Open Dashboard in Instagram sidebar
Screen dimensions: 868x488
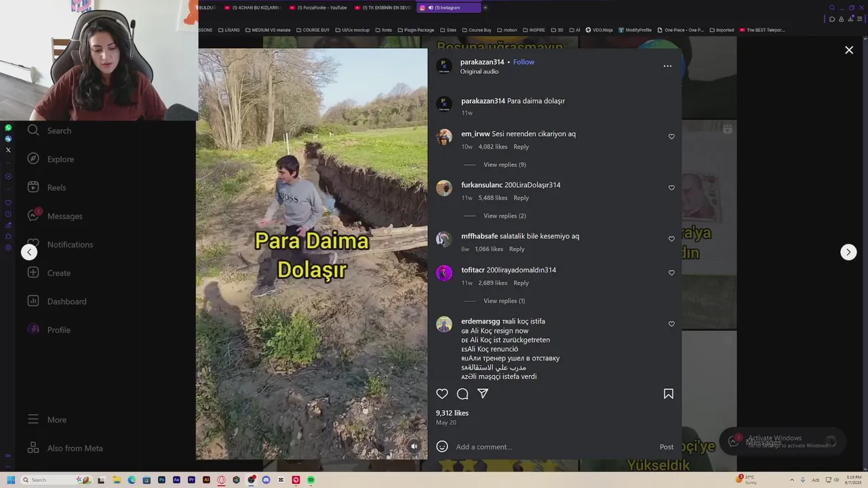point(57,302)
